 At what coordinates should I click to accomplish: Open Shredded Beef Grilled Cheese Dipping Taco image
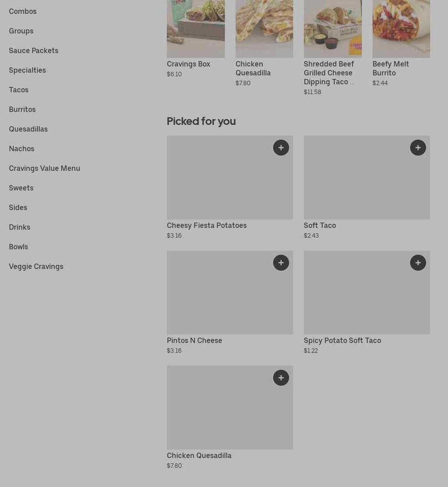[332, 29]
